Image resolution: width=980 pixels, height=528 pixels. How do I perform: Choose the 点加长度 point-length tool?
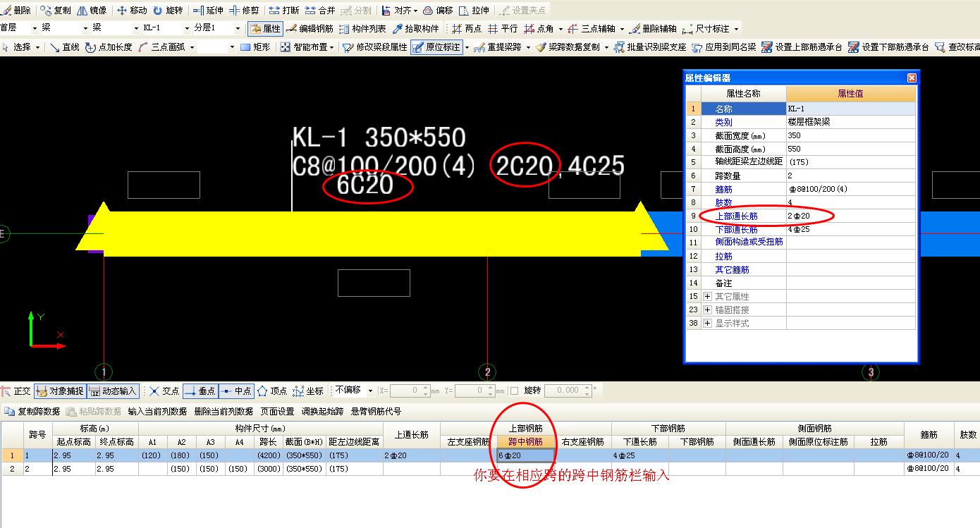pos(109,47)
